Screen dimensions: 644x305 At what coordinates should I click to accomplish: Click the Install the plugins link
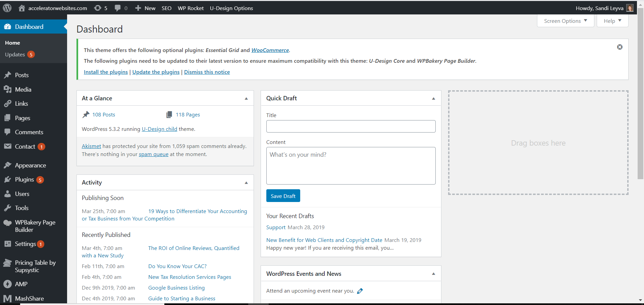[106, 72]
